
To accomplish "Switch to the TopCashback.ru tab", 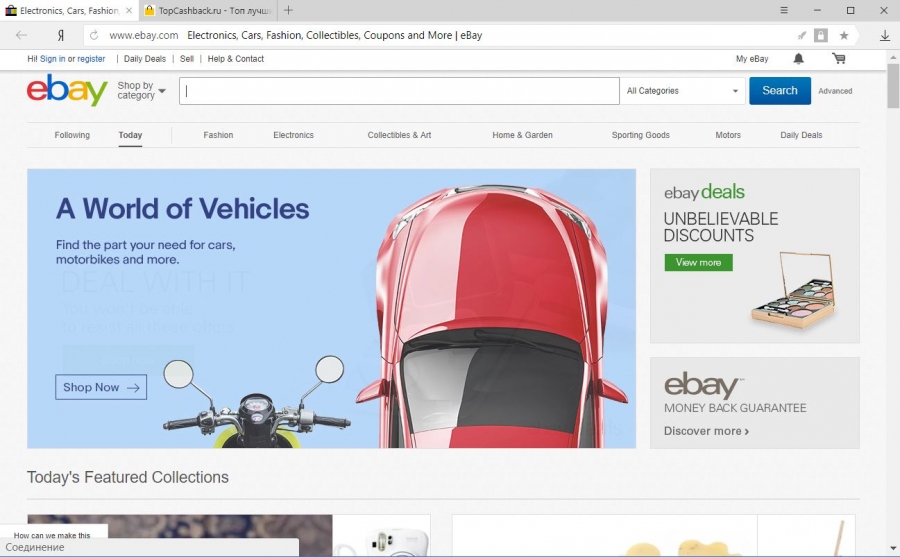I will tap(207, 10).
